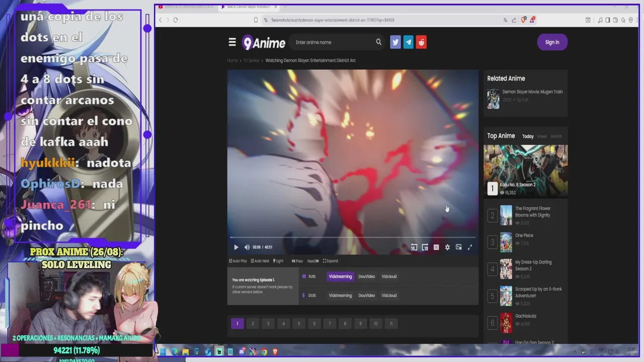Open Microsoft Edge from taskbar
The height and width of the screenshot is (362, 644).
174,352
